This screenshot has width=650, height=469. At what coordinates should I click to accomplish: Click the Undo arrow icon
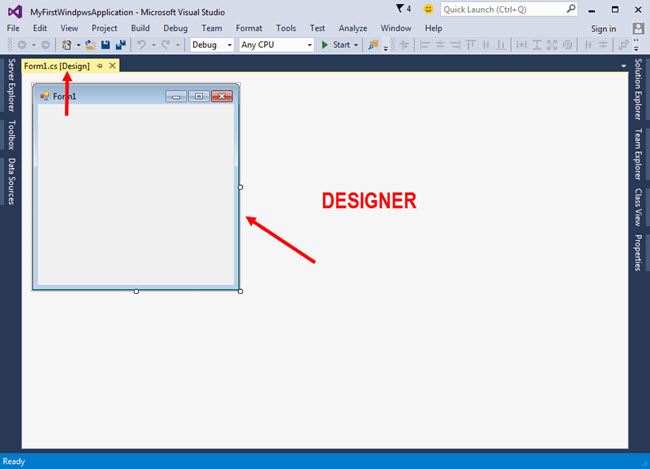pos(142,45)
